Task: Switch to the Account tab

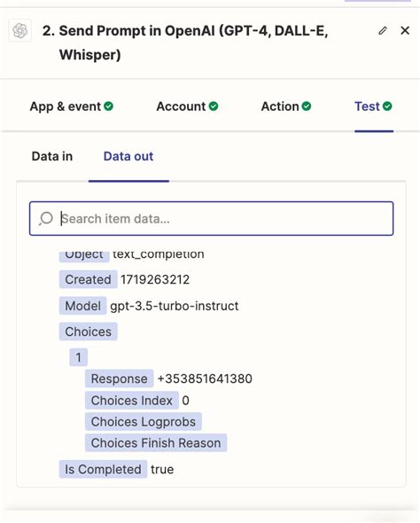Action: (x=187, y=106)
